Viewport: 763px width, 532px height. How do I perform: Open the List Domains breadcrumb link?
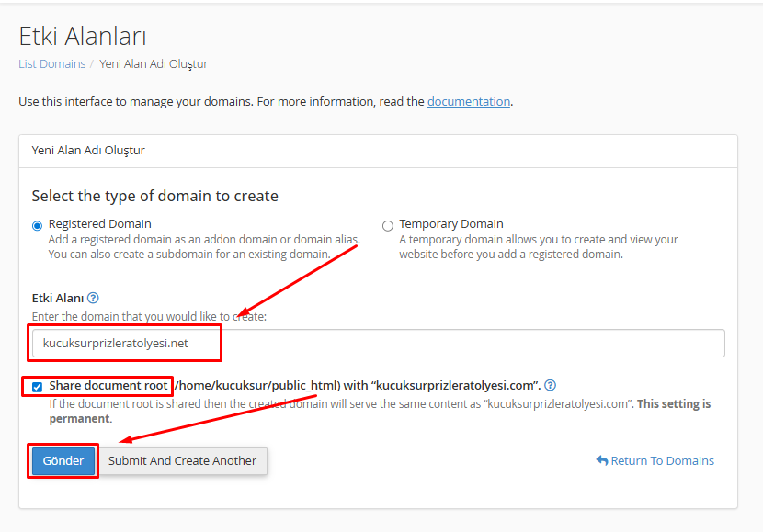51,64
